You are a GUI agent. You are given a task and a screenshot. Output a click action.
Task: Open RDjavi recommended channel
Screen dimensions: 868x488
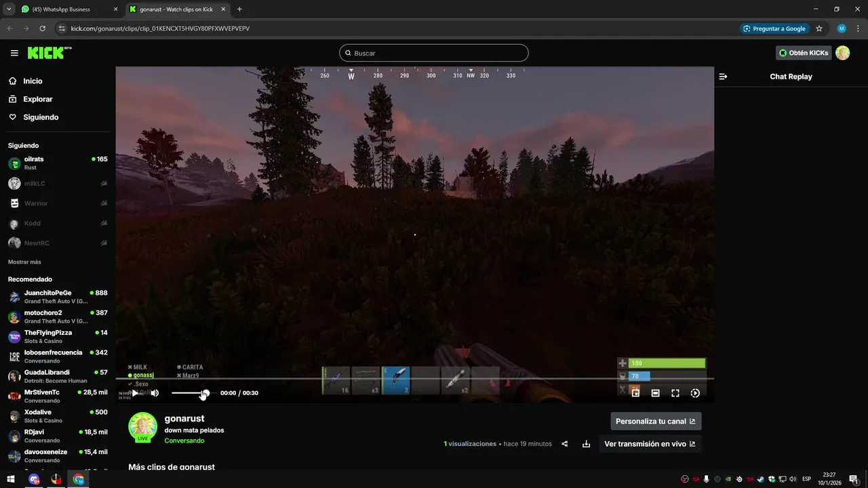pyautogui.click(x=58, y=436)
